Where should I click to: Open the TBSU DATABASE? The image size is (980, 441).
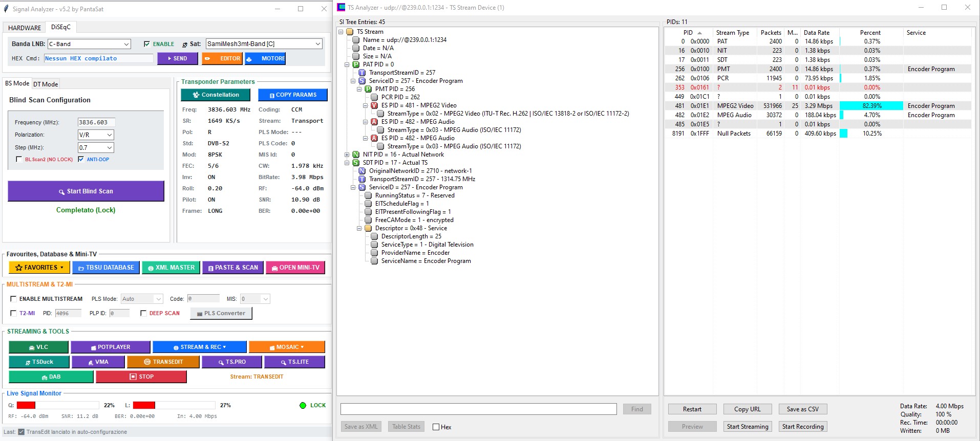pos(106,268)
